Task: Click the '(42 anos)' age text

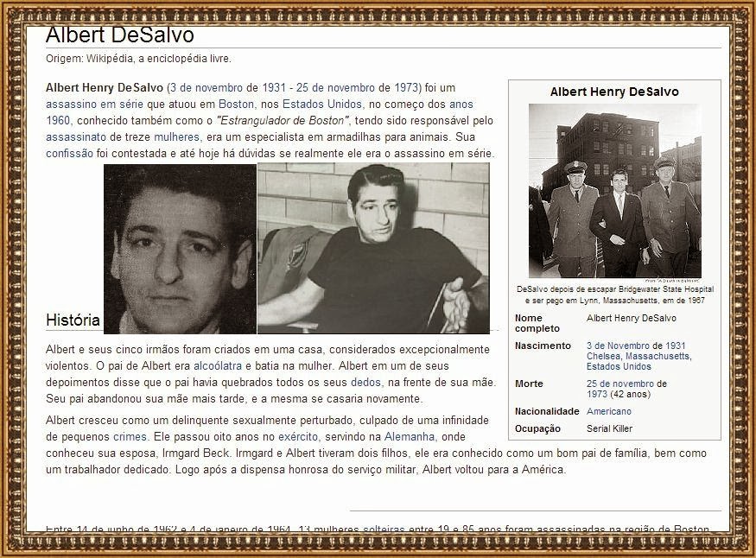Action: click(x=630, y=394)
